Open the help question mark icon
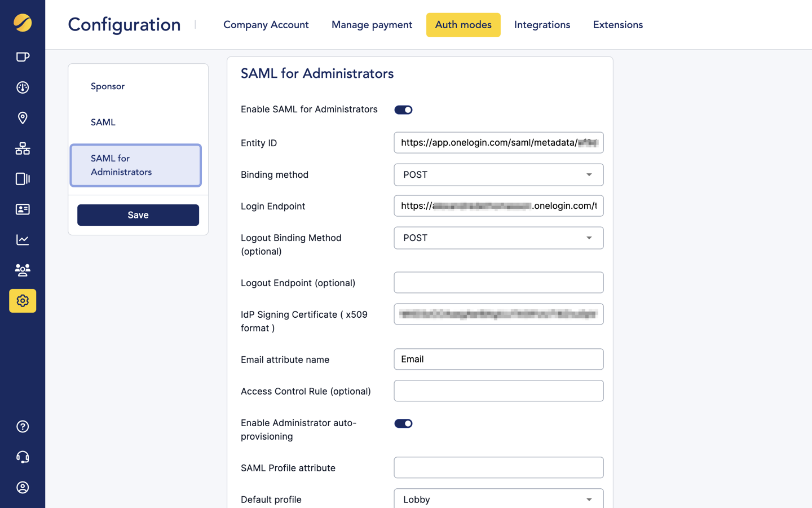 [23, 426]
